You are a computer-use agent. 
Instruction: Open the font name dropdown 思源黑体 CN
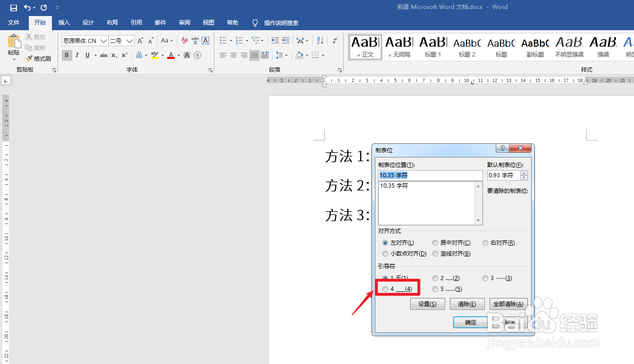103,41
